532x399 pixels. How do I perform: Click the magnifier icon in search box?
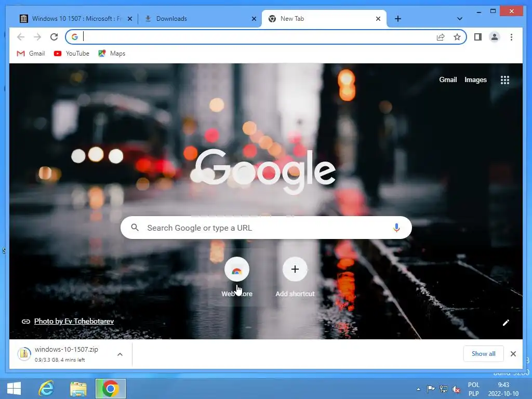(x=135, y=228)
